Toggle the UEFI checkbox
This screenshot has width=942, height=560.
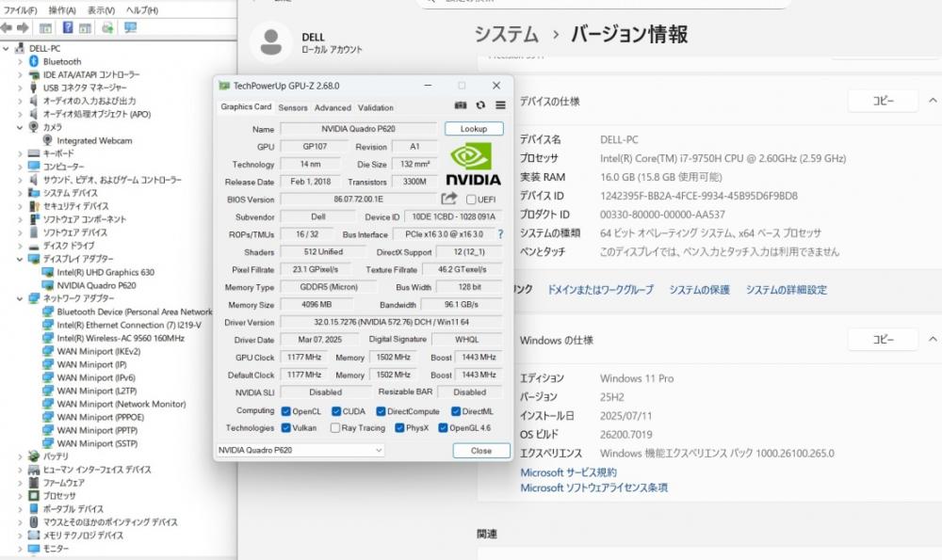pyautogui.click(x=471, y=200)
